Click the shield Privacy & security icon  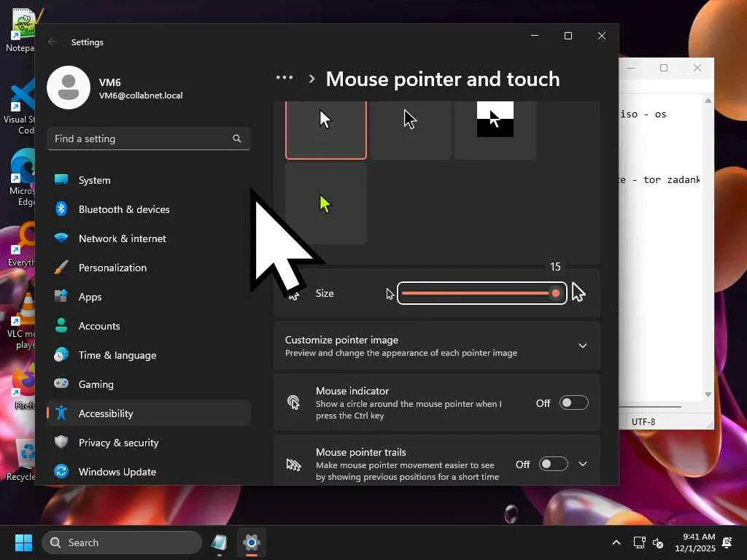click(61, 442)
